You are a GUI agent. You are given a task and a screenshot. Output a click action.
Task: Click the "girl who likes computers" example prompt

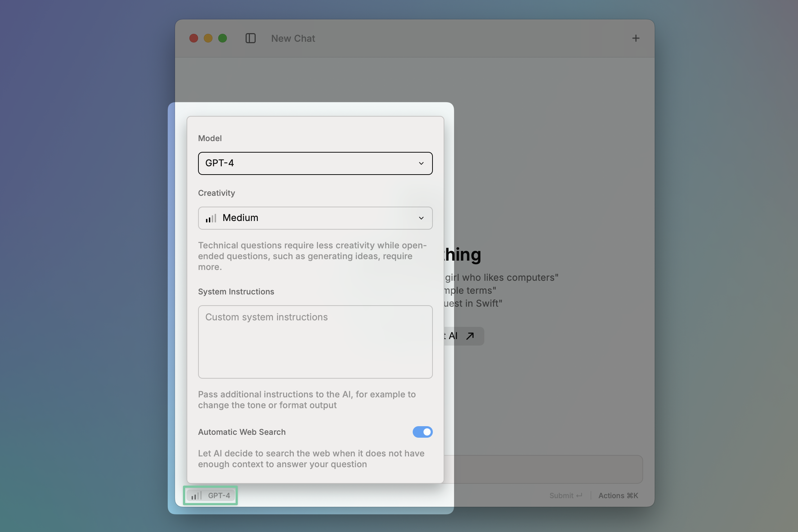pyautogui.click(x=501, y=278)
